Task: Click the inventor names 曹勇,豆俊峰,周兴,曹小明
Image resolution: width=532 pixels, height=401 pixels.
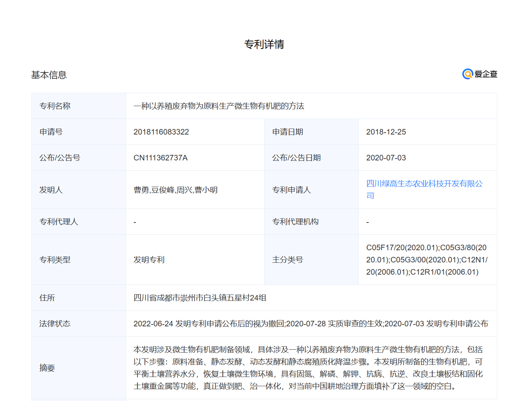Action: click(175, 190)
